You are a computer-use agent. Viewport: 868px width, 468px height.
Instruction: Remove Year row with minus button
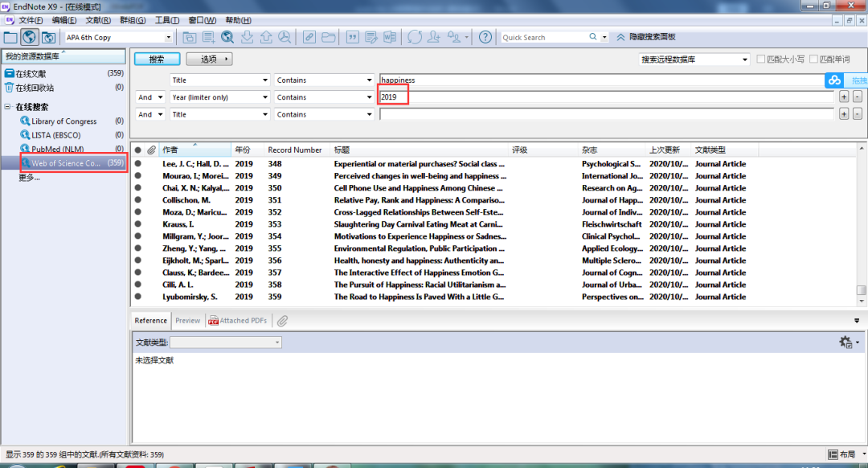click(858, 97)
